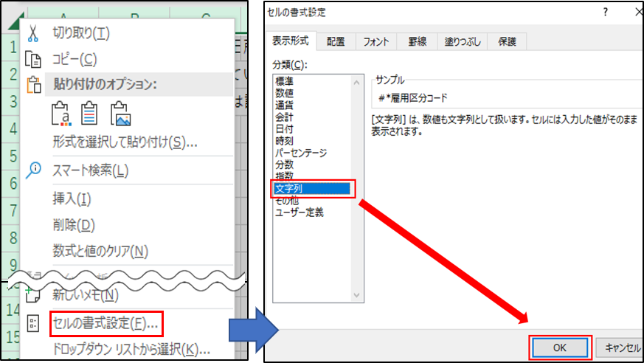Choose ドロップダウン リストから選択(K)... entry
Viewport: 644px width, 363px height.
tap(131, 350)
